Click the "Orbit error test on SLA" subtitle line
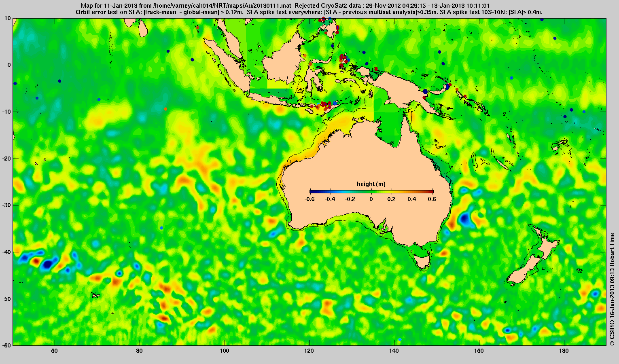Image resolution: width=619 pixels, height=364 pixels. pos(309,12)
